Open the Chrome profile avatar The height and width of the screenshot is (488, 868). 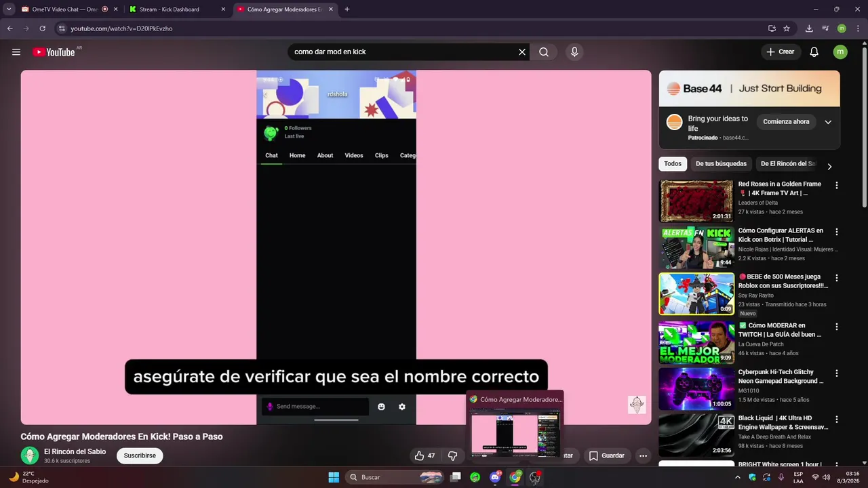point(842,28)
